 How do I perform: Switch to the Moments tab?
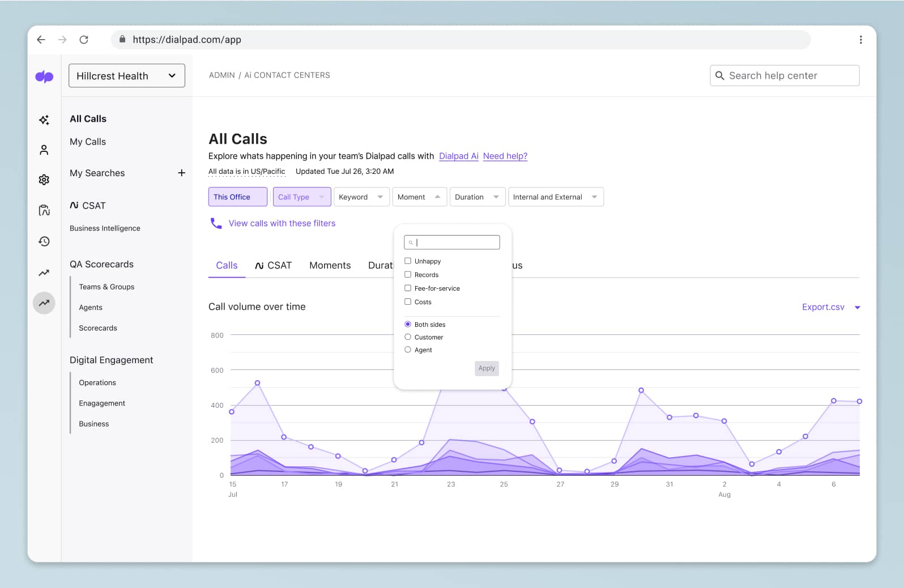pos(330,265)
